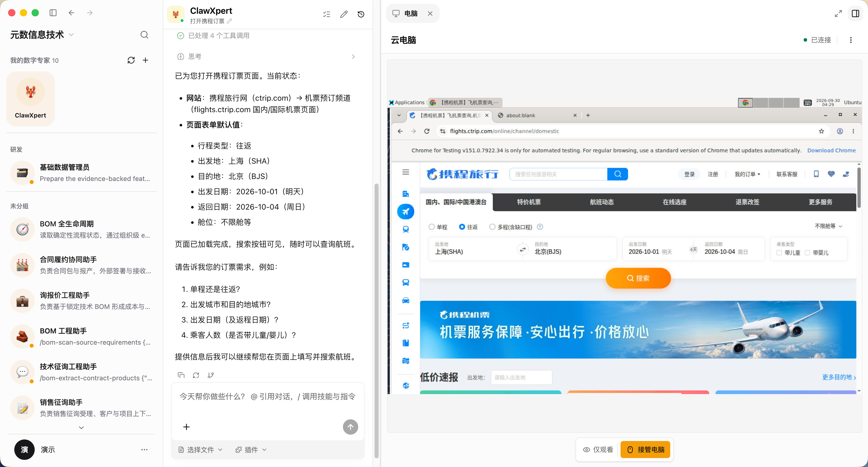Refresh the digital experts list
The height and width of the screenshot is (467, 868).
[x=131, y=60]
